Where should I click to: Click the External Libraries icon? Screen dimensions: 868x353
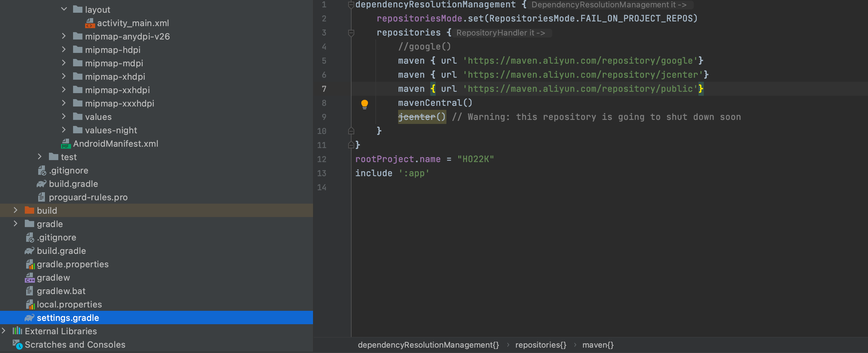click(x=17, y=331)
